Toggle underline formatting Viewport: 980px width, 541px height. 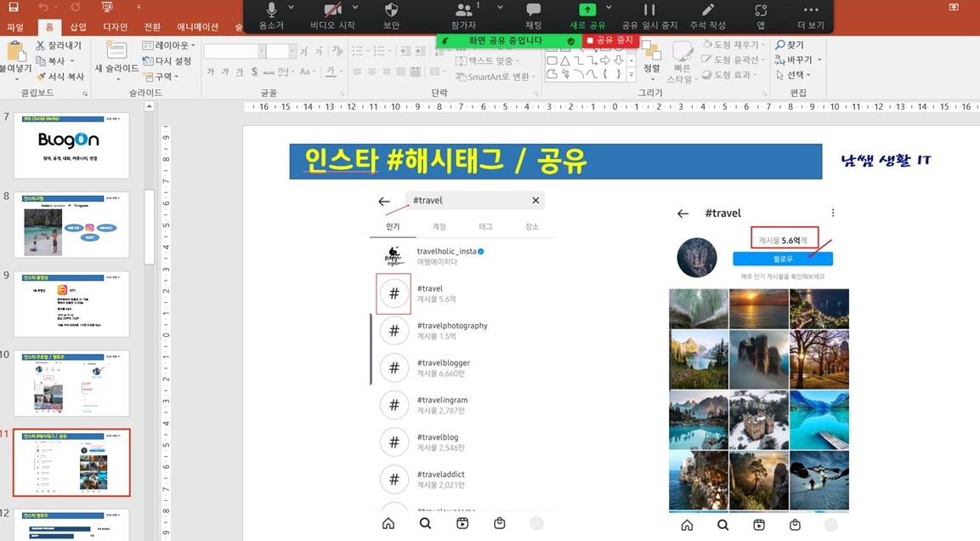(x=241, y=72)
